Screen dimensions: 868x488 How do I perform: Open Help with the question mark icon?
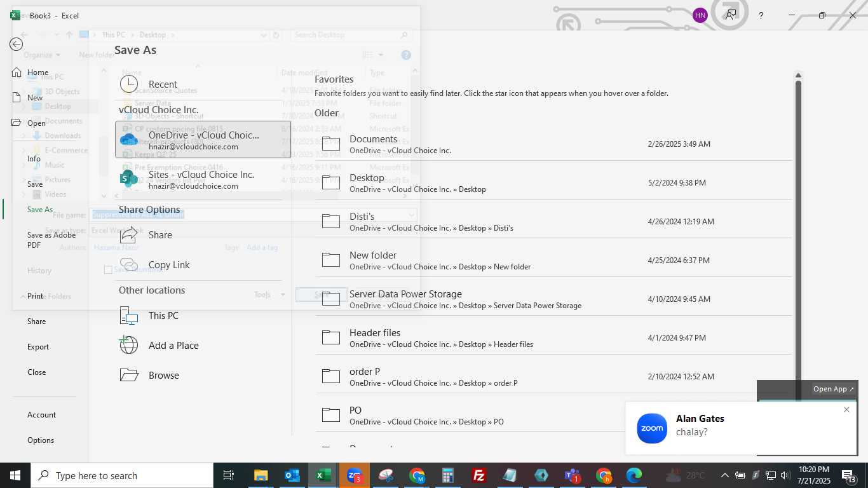point(761,15)
